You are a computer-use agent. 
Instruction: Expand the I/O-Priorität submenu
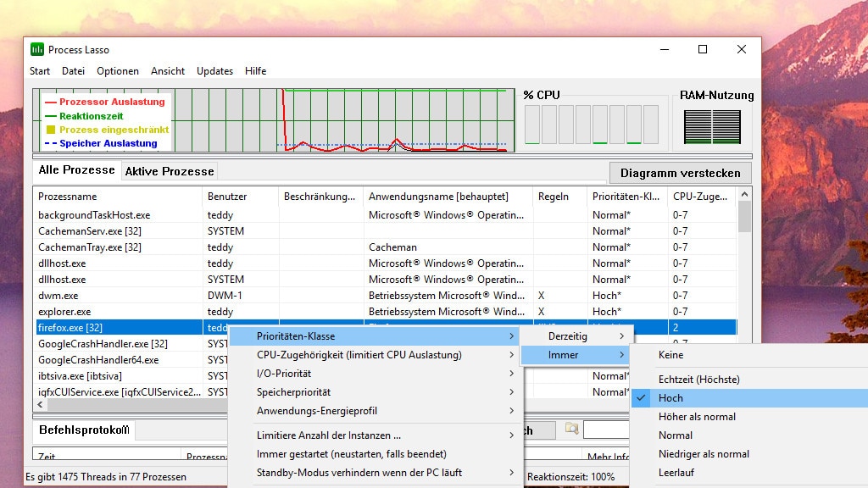pos(376,374)
